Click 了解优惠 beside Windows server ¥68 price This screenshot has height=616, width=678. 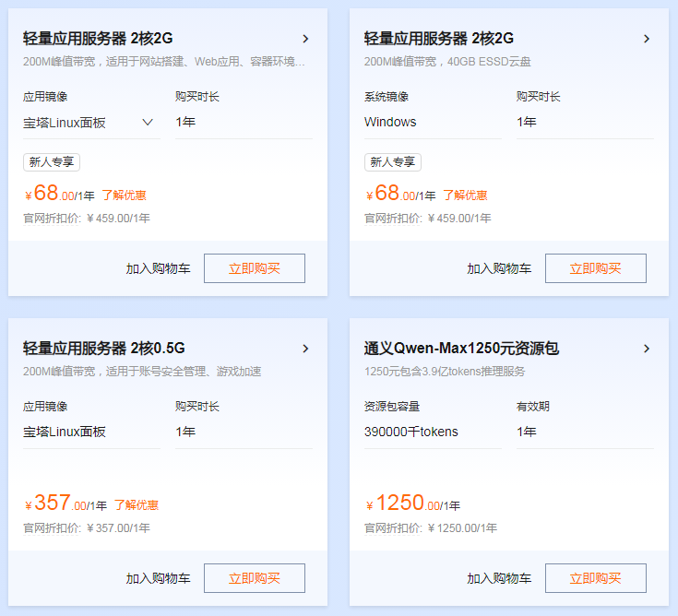[x=465, y=195]
